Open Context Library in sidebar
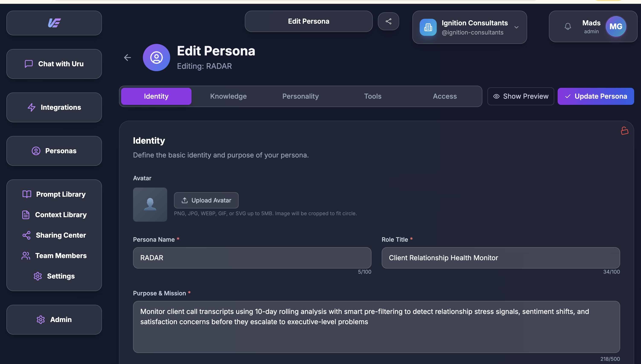This screenshot has height=364, width=641. pos(54,214)
